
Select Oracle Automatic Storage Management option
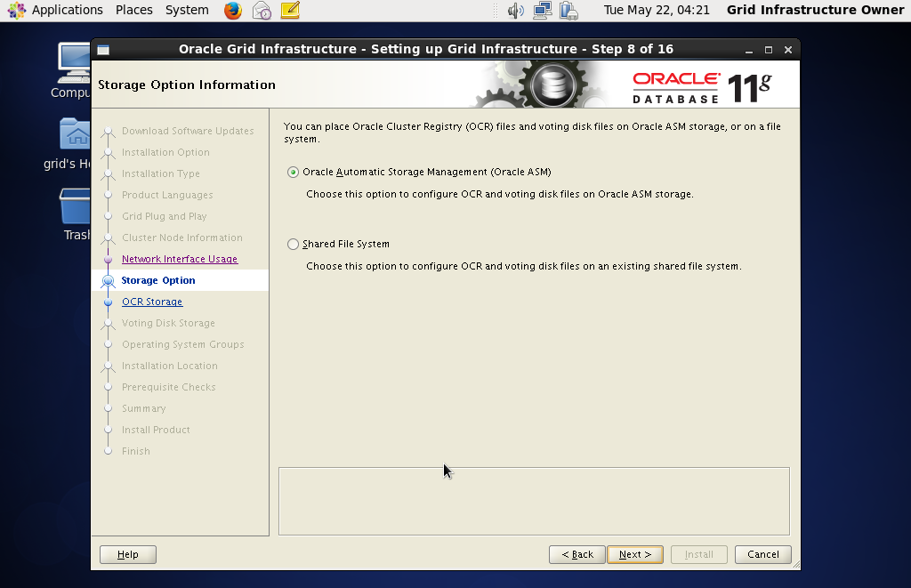point(292,172)
